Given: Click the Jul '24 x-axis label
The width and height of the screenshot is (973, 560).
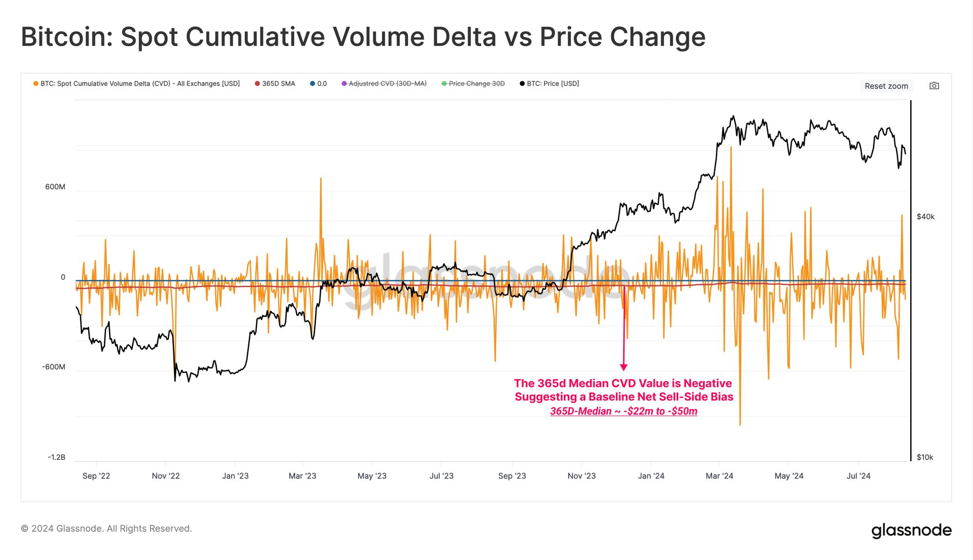Looking at the screenshot, I should click(x=858, y=476).
